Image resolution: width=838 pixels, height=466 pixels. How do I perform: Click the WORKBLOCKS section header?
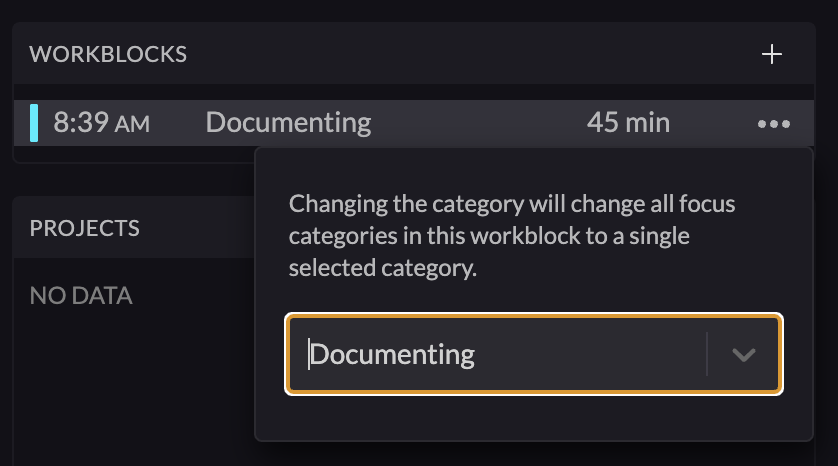point(108,54)
